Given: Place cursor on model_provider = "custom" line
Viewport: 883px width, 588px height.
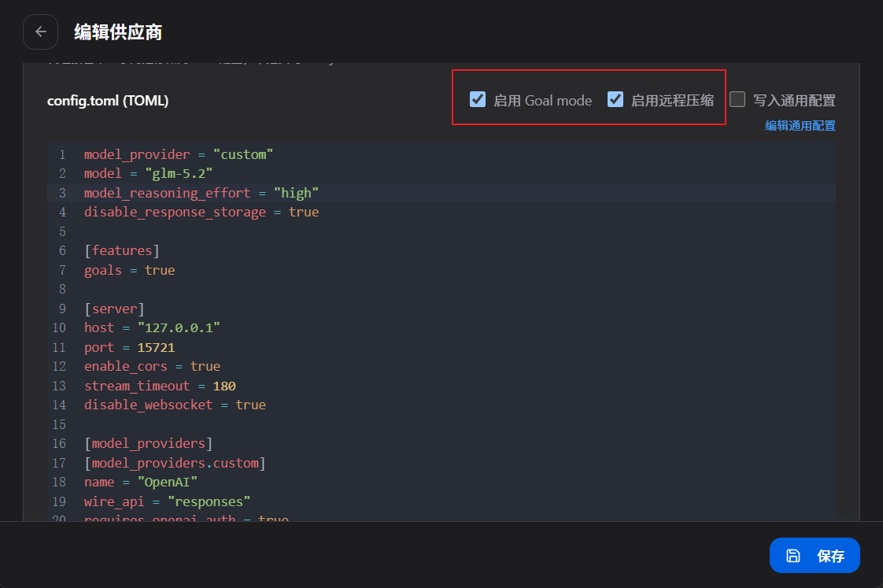Looking at the screenshot, I should click(x=179, y=154).
